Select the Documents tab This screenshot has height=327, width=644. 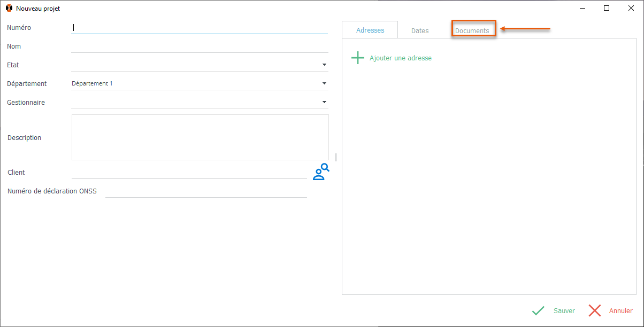tap(472, 31)
